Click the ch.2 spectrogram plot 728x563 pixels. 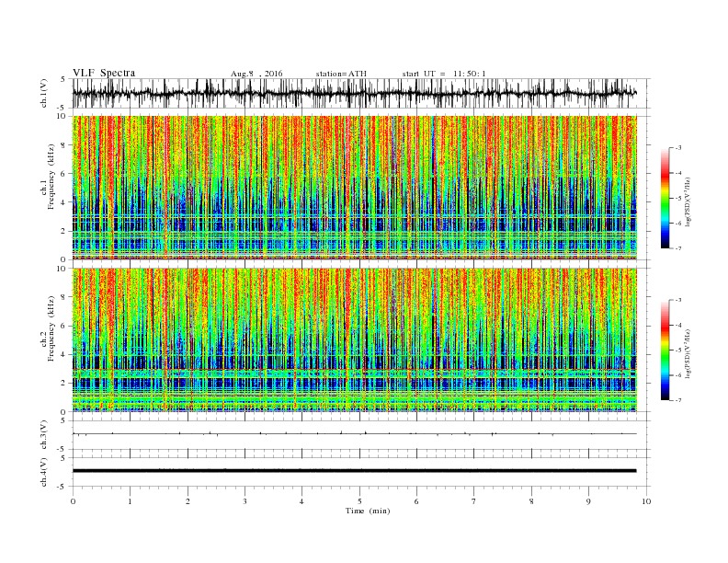(x=355, y=339)
